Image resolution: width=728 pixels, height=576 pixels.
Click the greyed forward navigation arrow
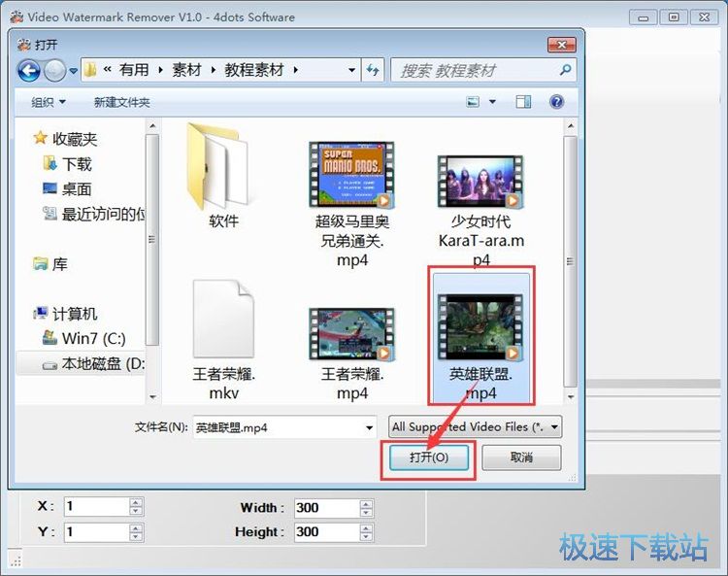[x=54, y=71]
